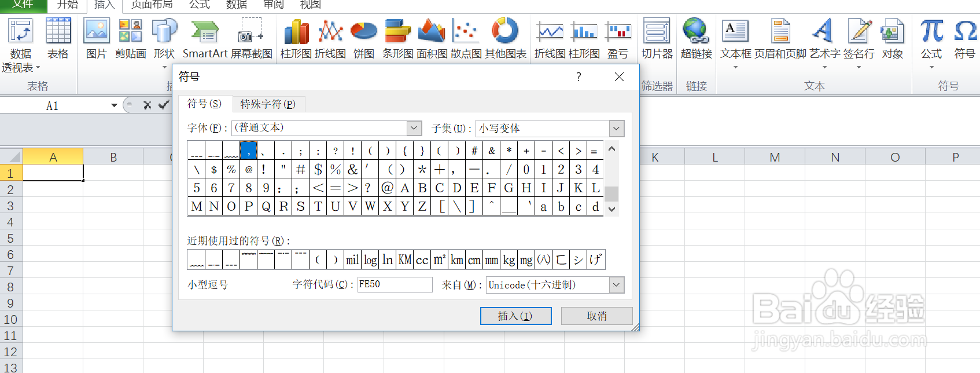This screenshot has width=980, height=373.
Task: Take a Screenshot (屏幕截图)
Action: pyautogui.click(x=252, y=39)
